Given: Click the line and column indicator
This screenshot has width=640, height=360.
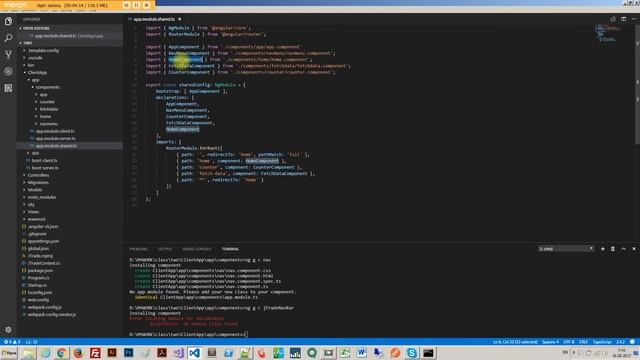Looking at the screenshot, I should 515,342.
